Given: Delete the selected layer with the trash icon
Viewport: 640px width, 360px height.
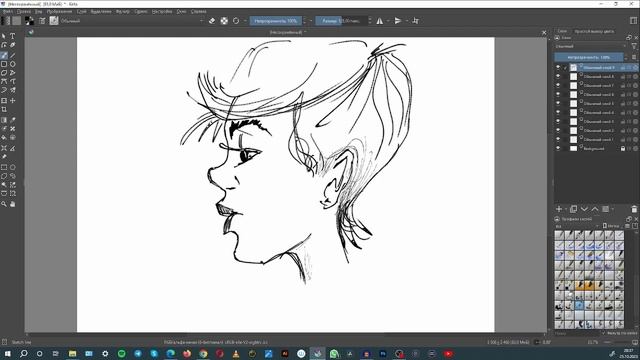Looking at the screenshot, I should 634,209.
